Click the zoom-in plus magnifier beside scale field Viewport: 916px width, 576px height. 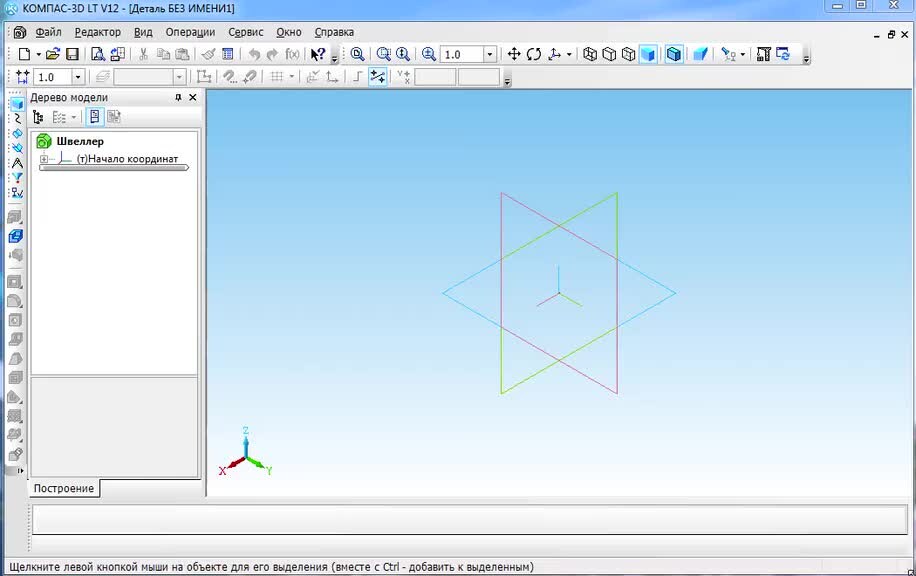point(429,54)
